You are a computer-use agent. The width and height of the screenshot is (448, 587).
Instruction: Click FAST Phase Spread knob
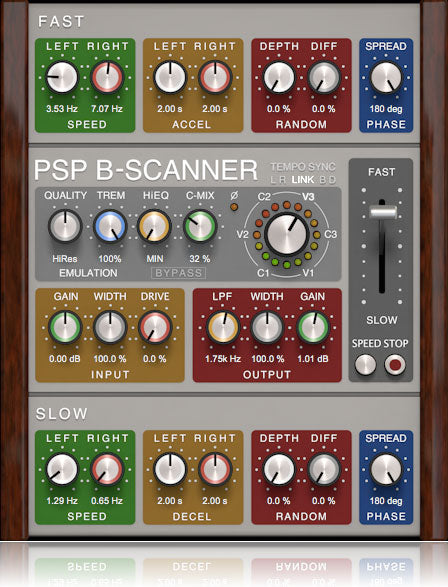[x=386, y=77]
